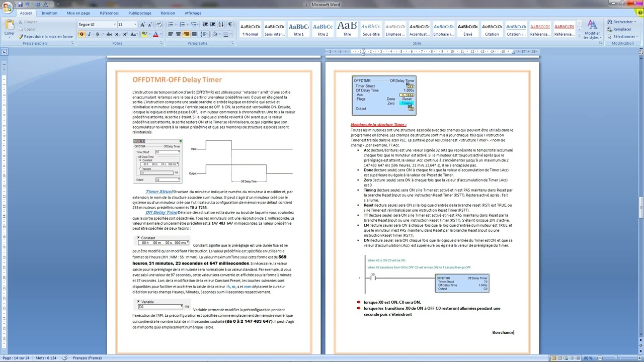Open Mise en page ribbon tab
Image resolution: width=644 pixels, height=362 pixels.
[x=78, y=13]
